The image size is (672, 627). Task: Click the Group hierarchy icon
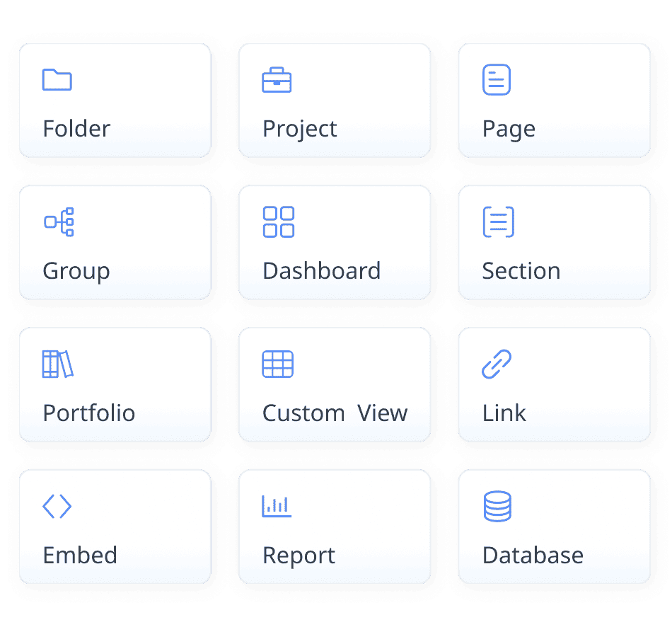(59, 222)
